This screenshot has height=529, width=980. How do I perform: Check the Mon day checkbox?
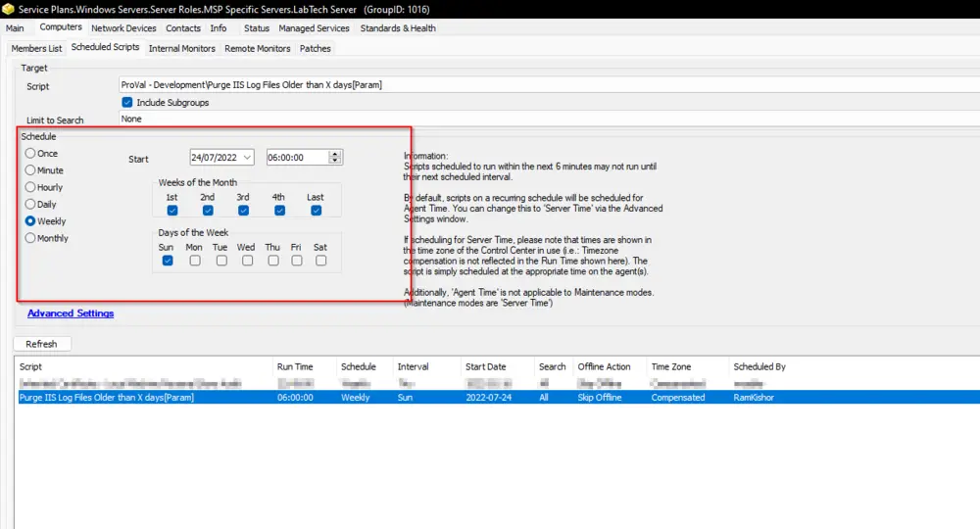coord(195,261)
